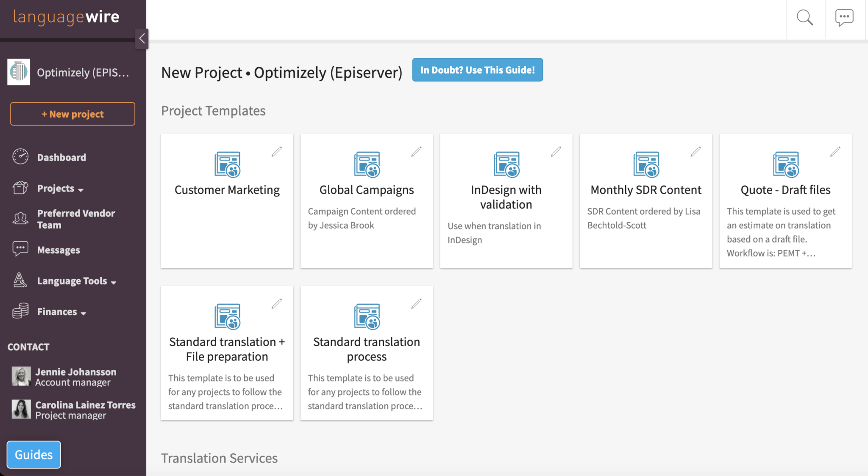Open the Dashboard menu item
The width and height of the screenshot is (868, 476).
point(61,158)
